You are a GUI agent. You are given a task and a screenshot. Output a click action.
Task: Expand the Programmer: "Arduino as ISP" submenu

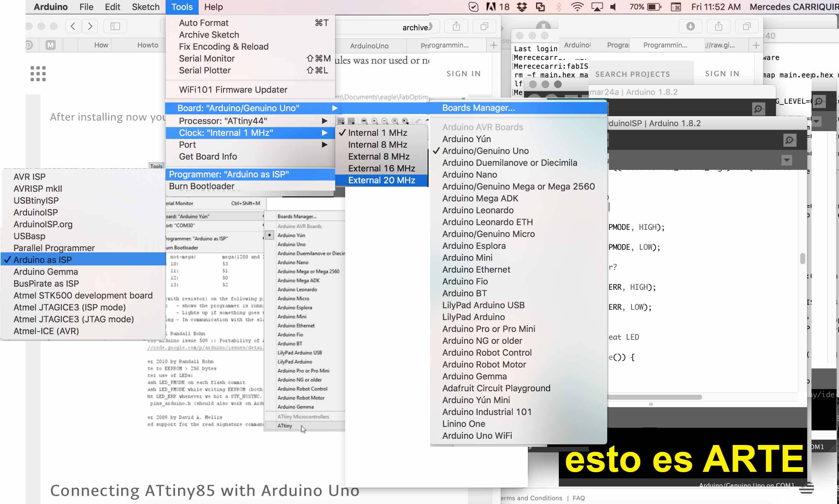(x=250, y=174)
